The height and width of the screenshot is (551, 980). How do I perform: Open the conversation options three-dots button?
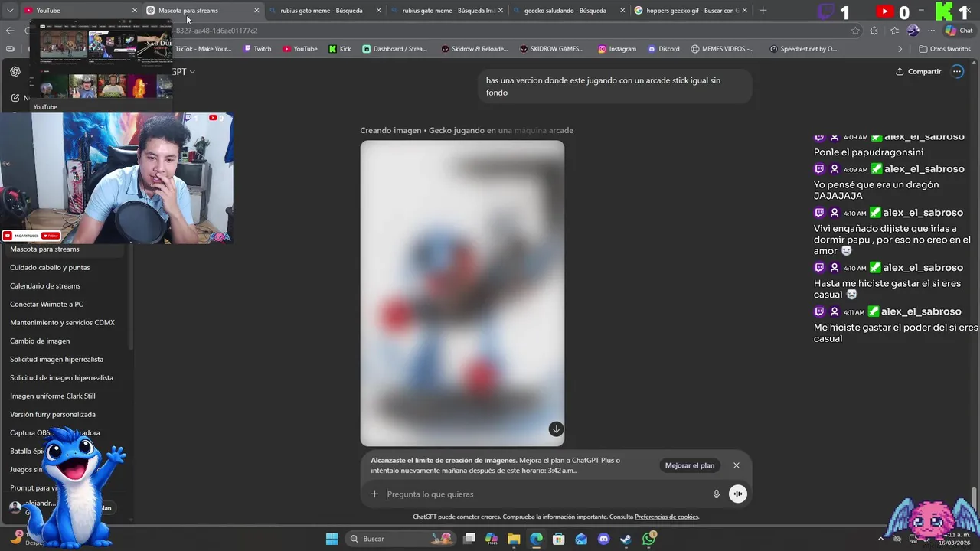coord(957,71)
